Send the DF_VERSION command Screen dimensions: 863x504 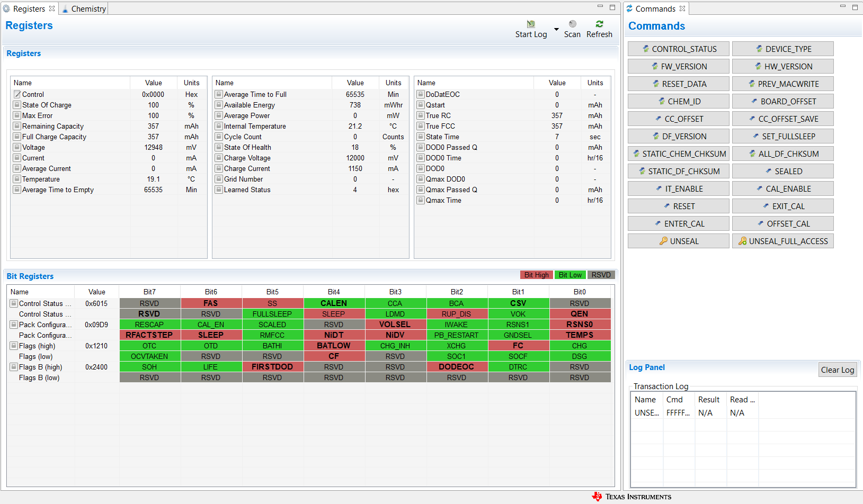coord(679,136)
